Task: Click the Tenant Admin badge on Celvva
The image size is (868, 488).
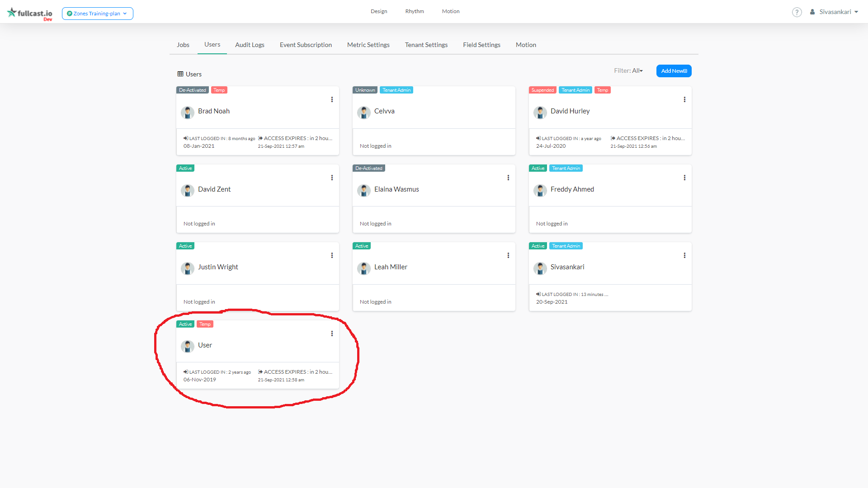Action: (x=396, y=90)
